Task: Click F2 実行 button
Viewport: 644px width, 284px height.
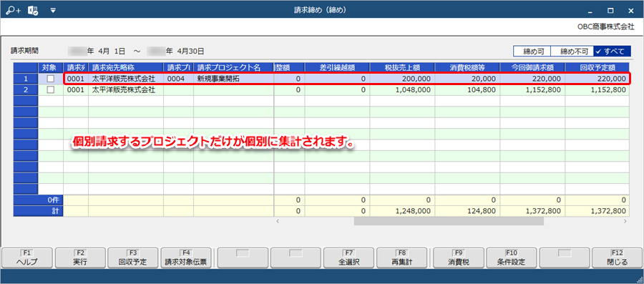Action: point(80,258)
